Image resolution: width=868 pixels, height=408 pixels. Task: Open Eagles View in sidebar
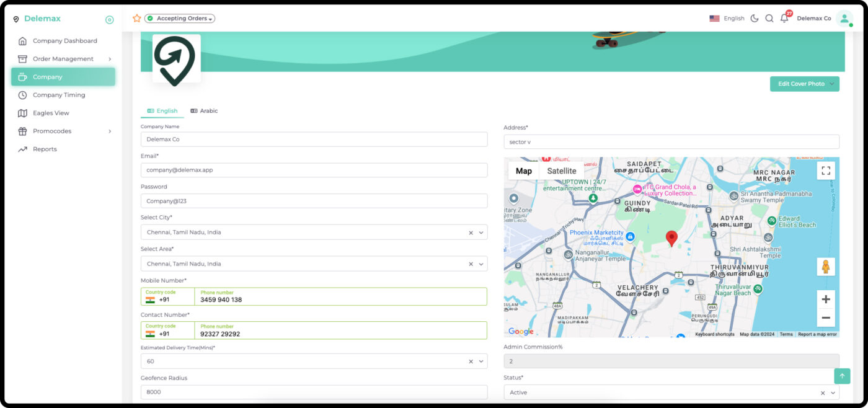tap(51, 113)
